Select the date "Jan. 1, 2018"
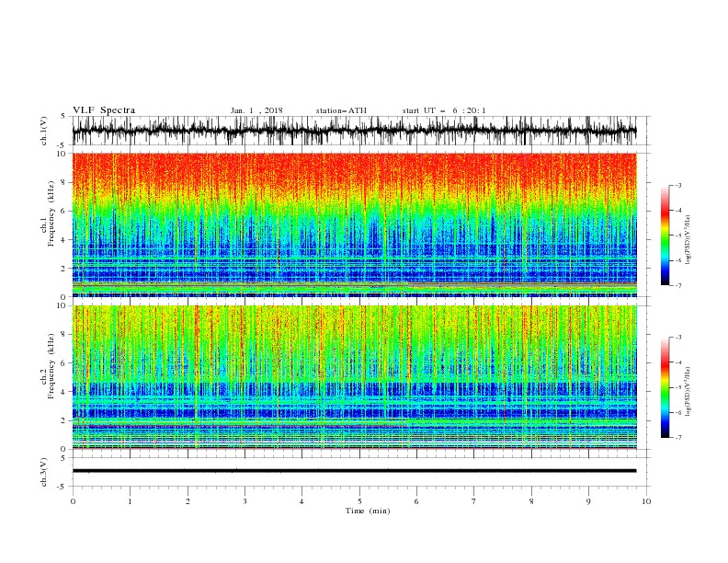The image size is (728, 563). pos(256,110)
